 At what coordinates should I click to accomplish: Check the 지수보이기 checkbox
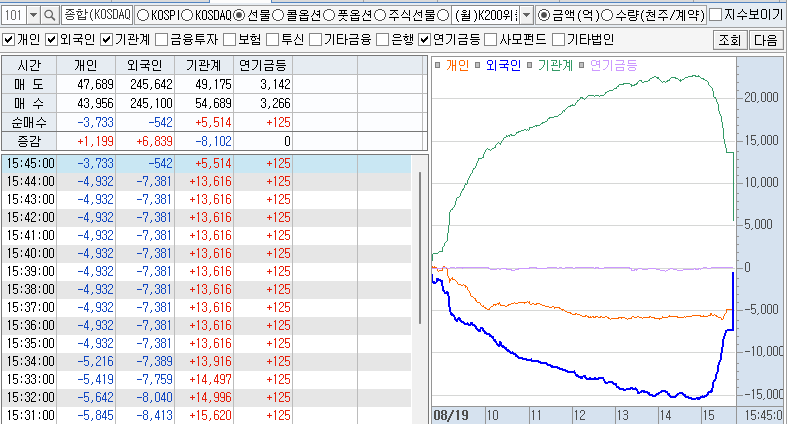point(716,15)
